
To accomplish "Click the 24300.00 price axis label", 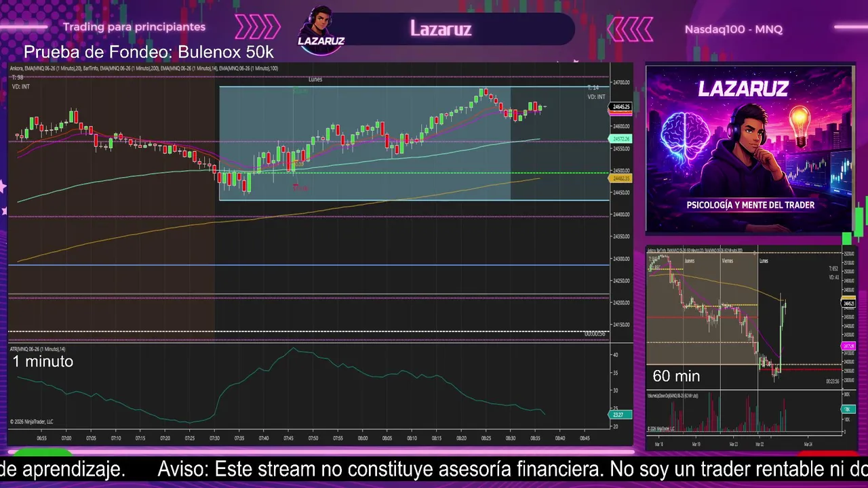I will point(621,259).
